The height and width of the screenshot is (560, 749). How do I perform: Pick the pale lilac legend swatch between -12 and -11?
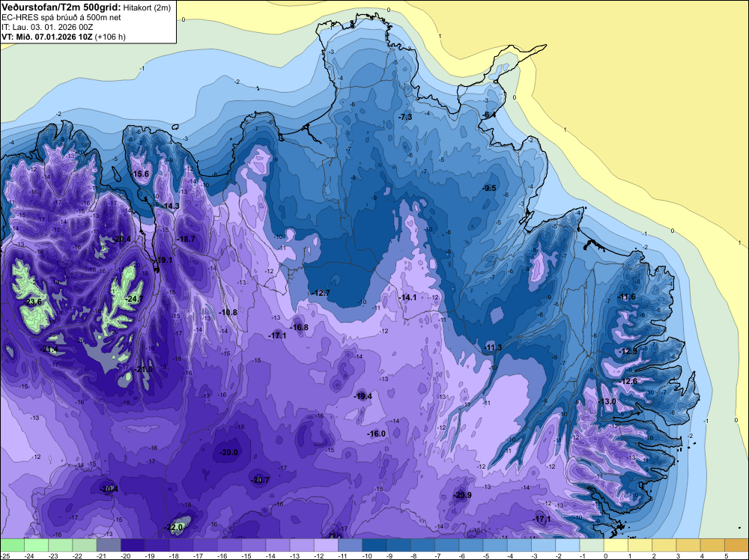tap(326, 545)
